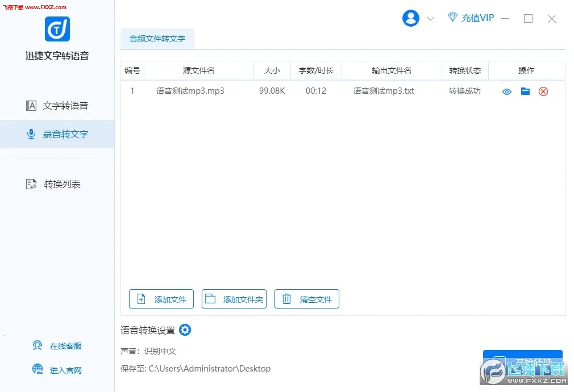Select the 语音测试mp3.mp3 file row
This screenshot has width=574, height=392.
coord(190,91)
